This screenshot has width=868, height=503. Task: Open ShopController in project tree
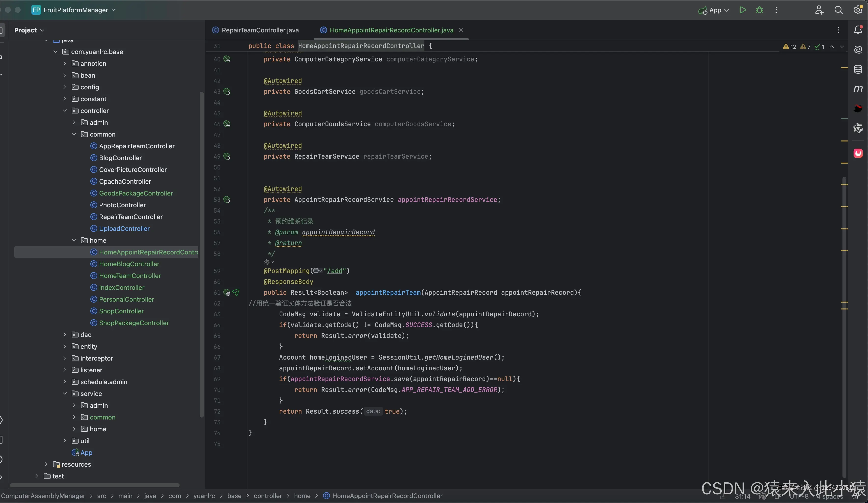(x=121, y=311)
